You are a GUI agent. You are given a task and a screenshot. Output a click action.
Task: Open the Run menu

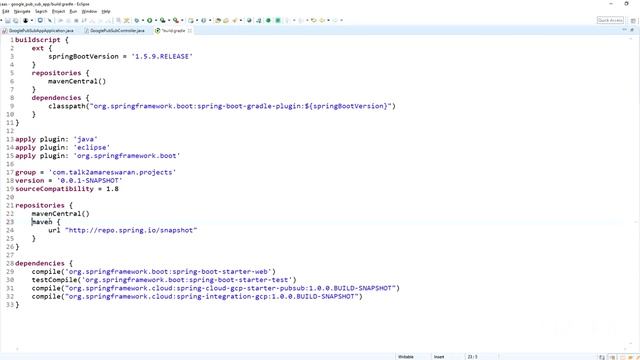(x=73, y=11)
